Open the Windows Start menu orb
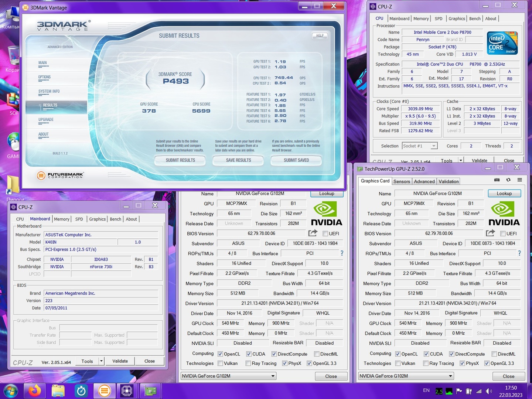This screenshot has height=399, width=532. click(10, 391)
